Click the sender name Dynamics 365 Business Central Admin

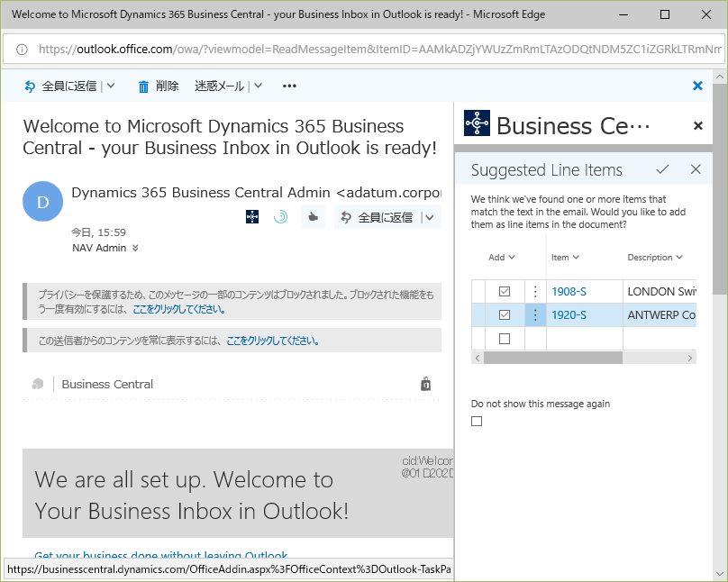click(201, 192)
